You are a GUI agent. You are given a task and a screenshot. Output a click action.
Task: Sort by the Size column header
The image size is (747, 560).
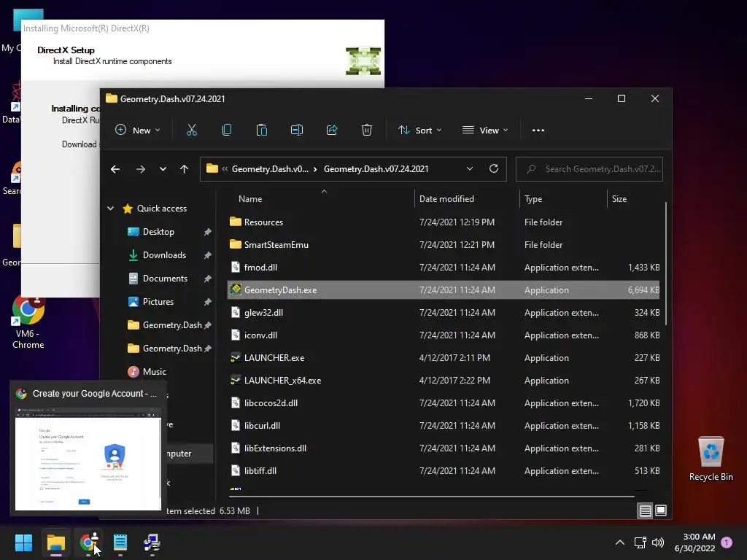pos(619,199)
